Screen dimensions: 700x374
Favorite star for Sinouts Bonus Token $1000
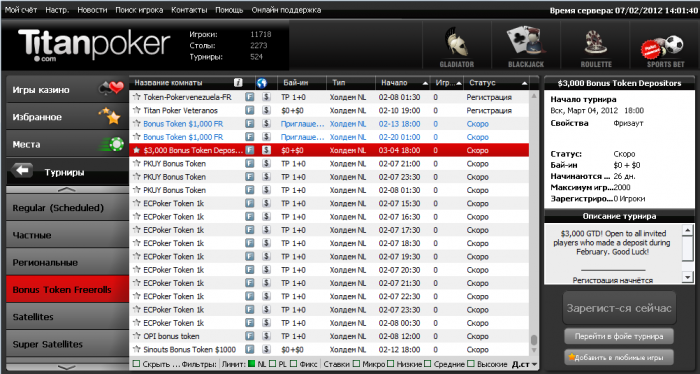[137, 349]
